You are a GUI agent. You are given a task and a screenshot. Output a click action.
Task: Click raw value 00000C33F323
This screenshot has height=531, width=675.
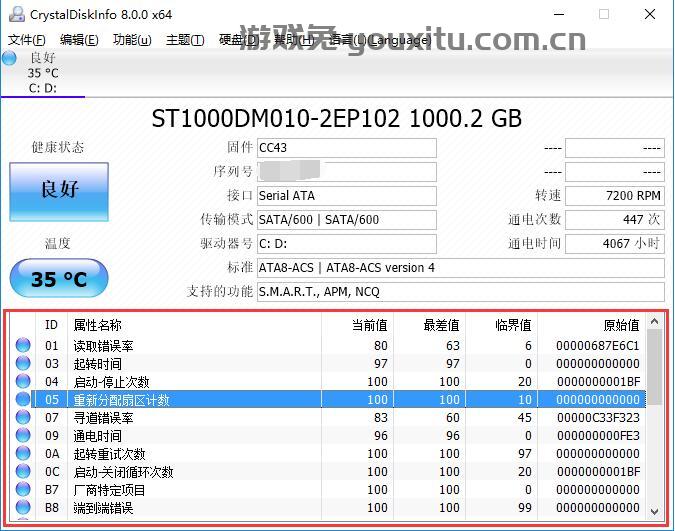(x=598, y=418)
